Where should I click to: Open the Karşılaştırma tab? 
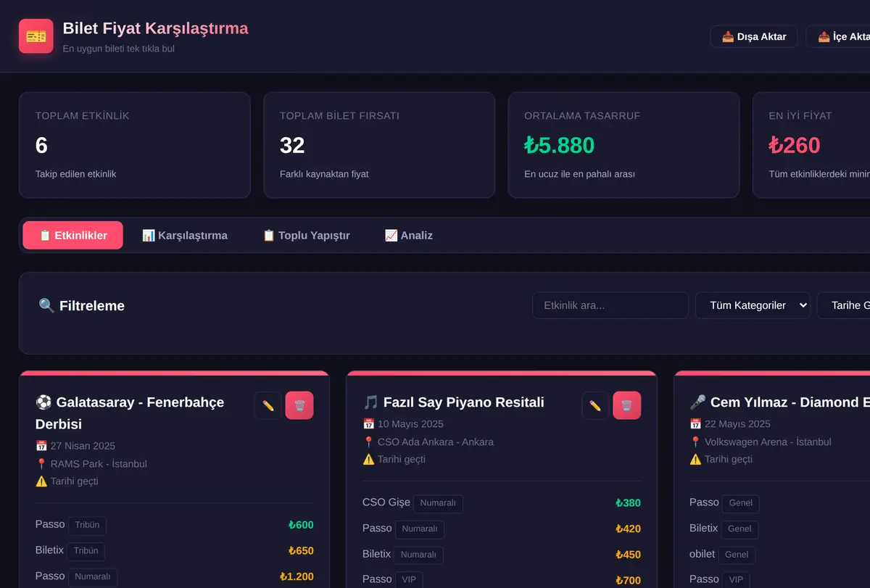(x=185, y=236)
